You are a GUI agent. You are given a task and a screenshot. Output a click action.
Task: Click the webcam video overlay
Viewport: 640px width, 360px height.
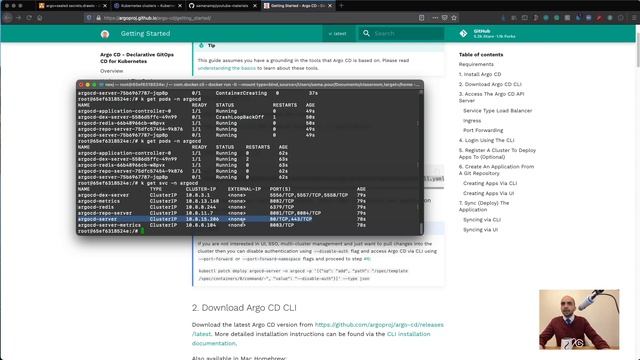pos(579,320)
